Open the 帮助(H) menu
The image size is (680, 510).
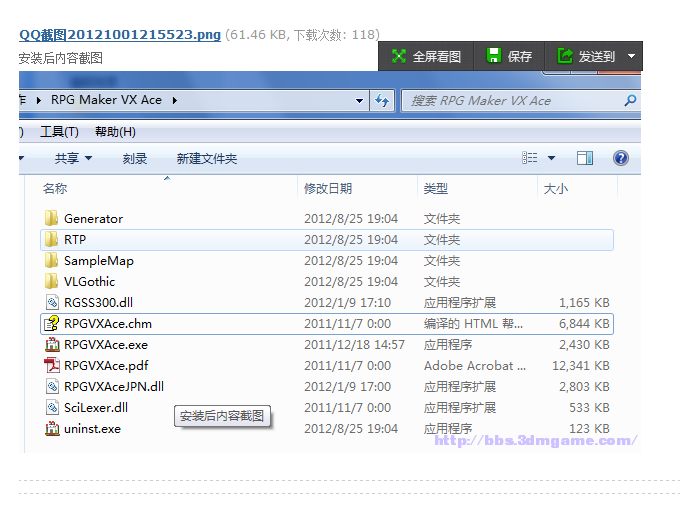(x=115, y=132)
